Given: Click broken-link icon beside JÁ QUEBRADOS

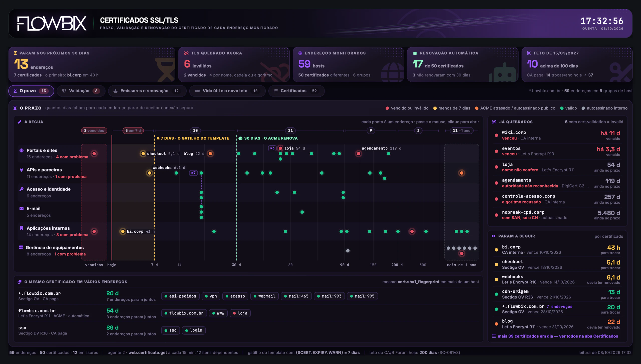Looking at the screenshot, I should point(494,122).
